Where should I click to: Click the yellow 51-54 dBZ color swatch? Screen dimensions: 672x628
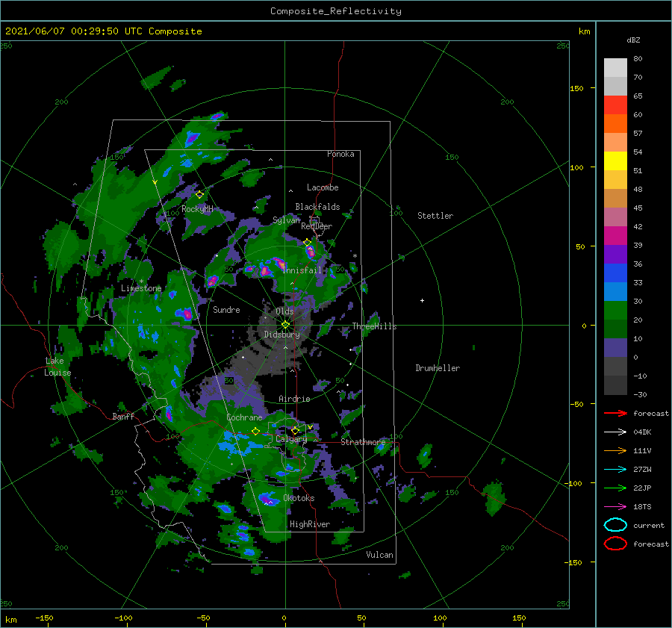[x=615, y=161]
